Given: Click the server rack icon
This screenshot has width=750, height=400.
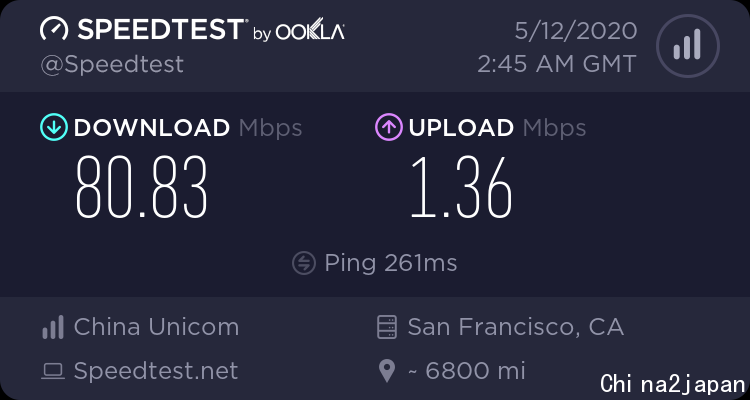Looking at the screenshot, I should click(386, 327).
